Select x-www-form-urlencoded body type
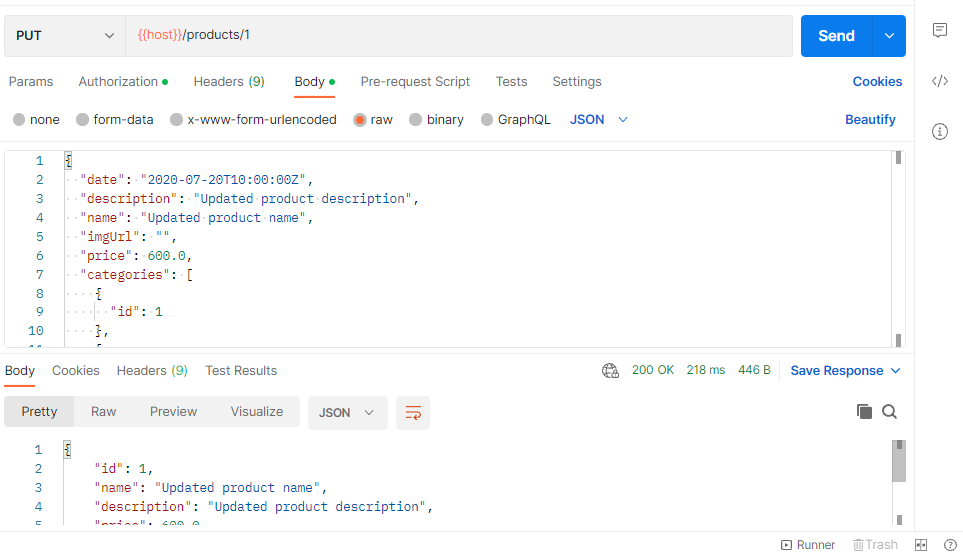 pyautogui.click(x=254, y=120)
